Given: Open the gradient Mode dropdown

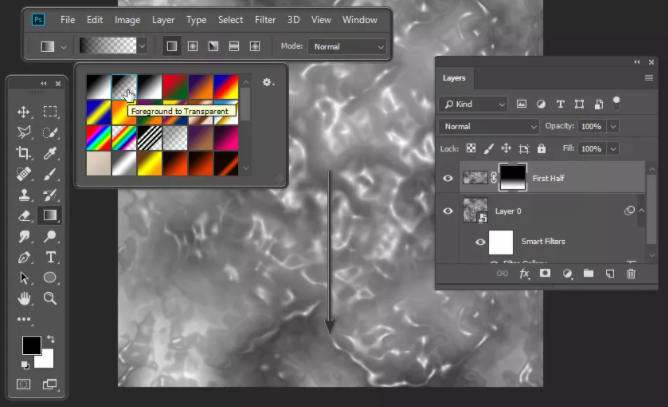Looking at the screenshot, I should pos(347,46).
